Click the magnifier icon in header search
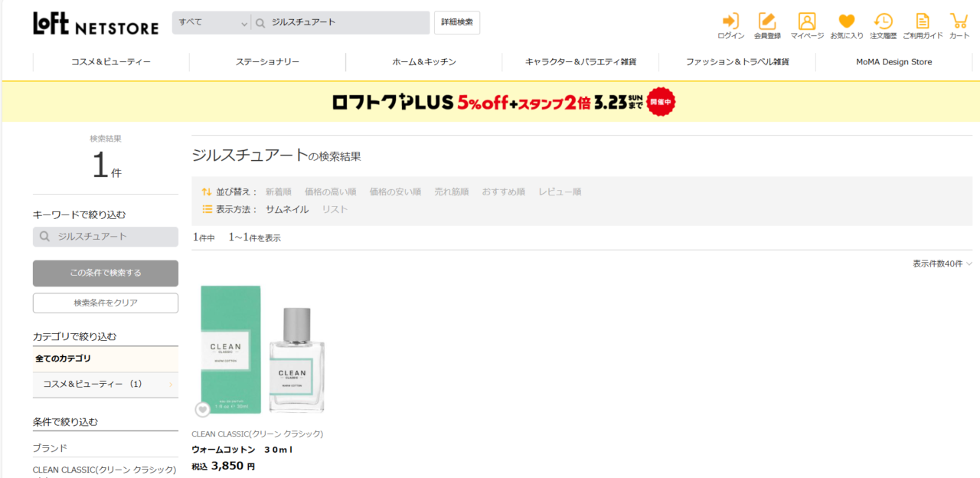Viewport: 980px width, 478px height. pyautogui.click(x=260, y=23)
